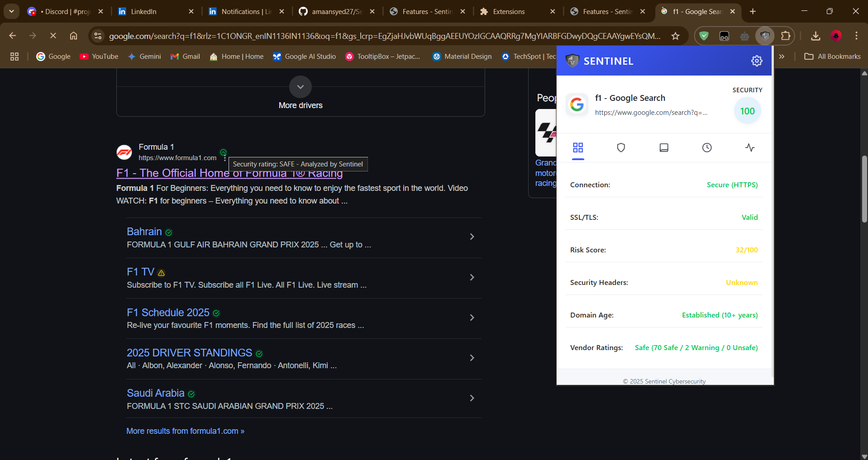This screenshot has height=460, width=868.
Task: Click the security score 100 badge
Action: pos(747,111)
